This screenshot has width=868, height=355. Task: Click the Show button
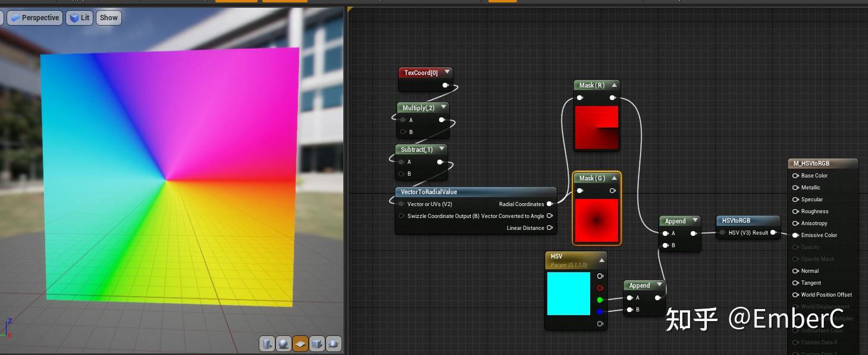[108, 17]
